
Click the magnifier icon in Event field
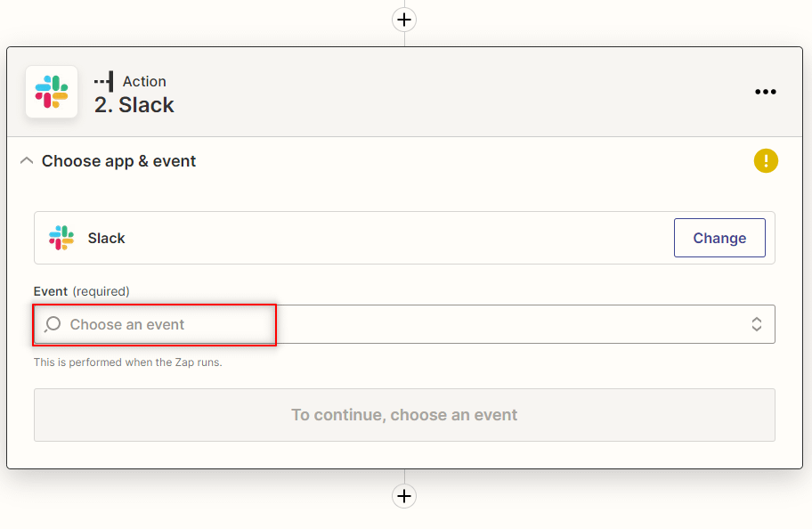53,324
